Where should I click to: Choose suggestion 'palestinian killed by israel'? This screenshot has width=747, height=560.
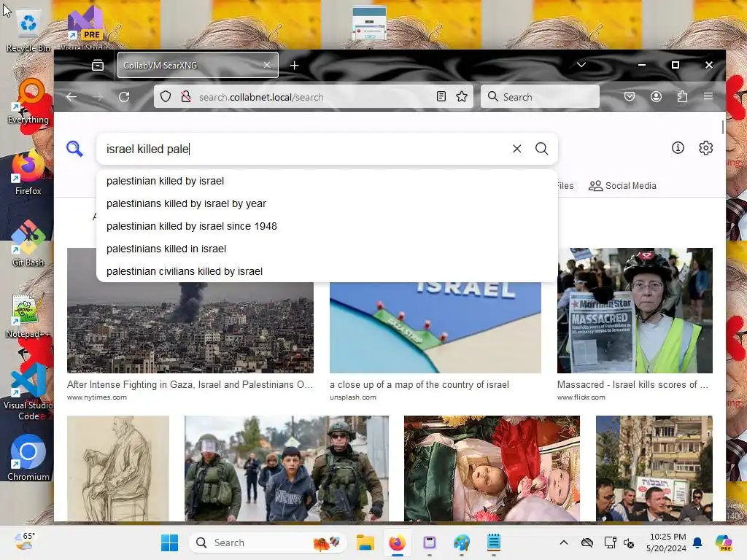coord(327,181)
